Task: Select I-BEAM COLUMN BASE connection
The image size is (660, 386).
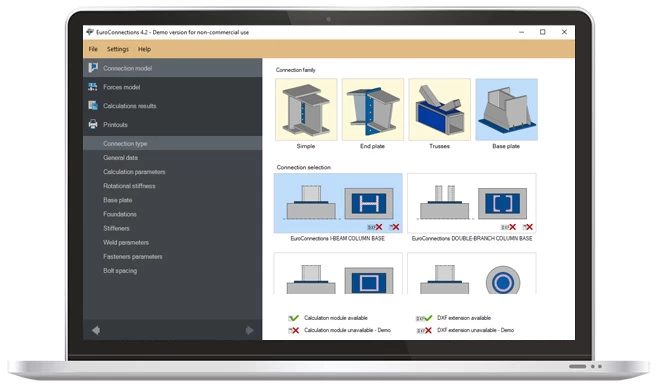Action: tap(338, 203)
